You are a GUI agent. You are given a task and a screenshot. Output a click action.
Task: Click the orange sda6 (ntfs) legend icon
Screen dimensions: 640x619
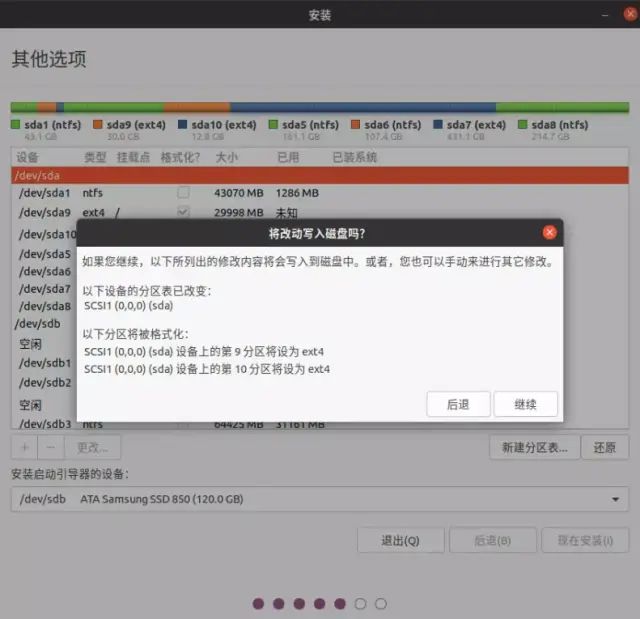coord(356,125)
